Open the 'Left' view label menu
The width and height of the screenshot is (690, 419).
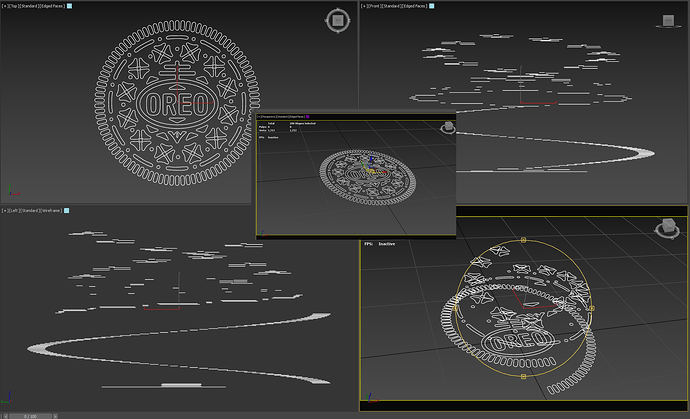(14, 211)
